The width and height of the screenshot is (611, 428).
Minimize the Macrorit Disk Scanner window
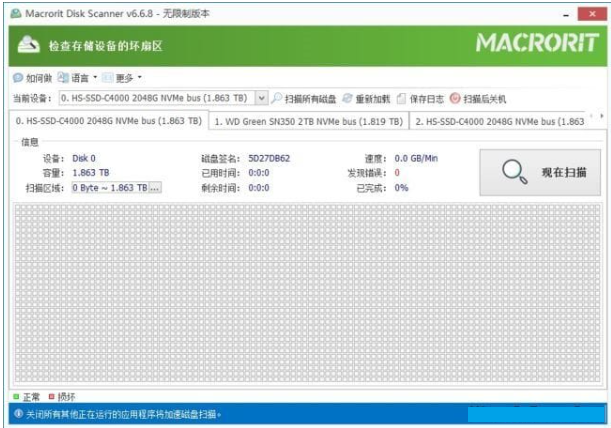(566, 15)
